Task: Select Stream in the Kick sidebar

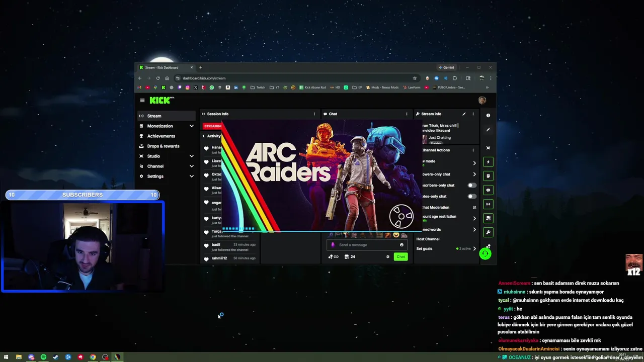Action: coord(167,116)
